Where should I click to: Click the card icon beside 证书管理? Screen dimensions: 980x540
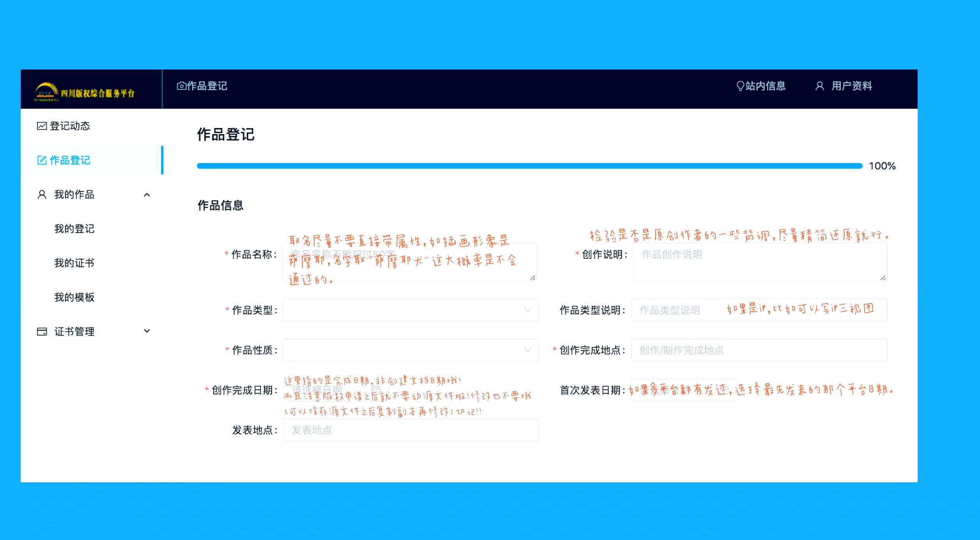(x=42, y=332)
